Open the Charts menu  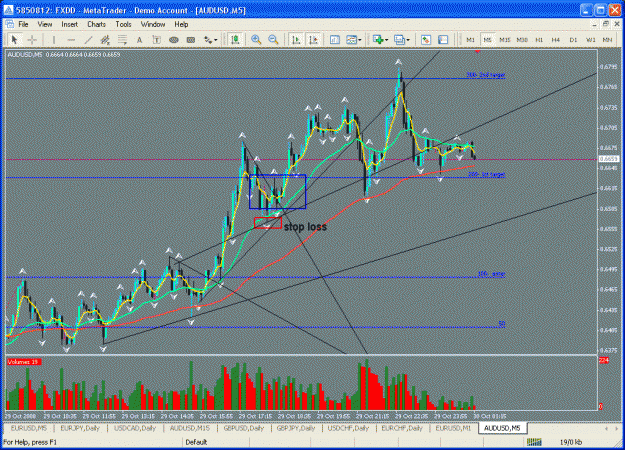point(96,24)
